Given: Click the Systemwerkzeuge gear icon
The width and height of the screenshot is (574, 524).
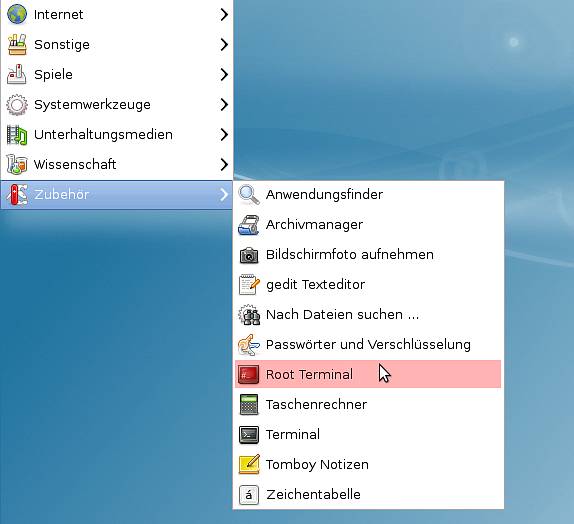Looking at the screenshot, I should [17, 105].
